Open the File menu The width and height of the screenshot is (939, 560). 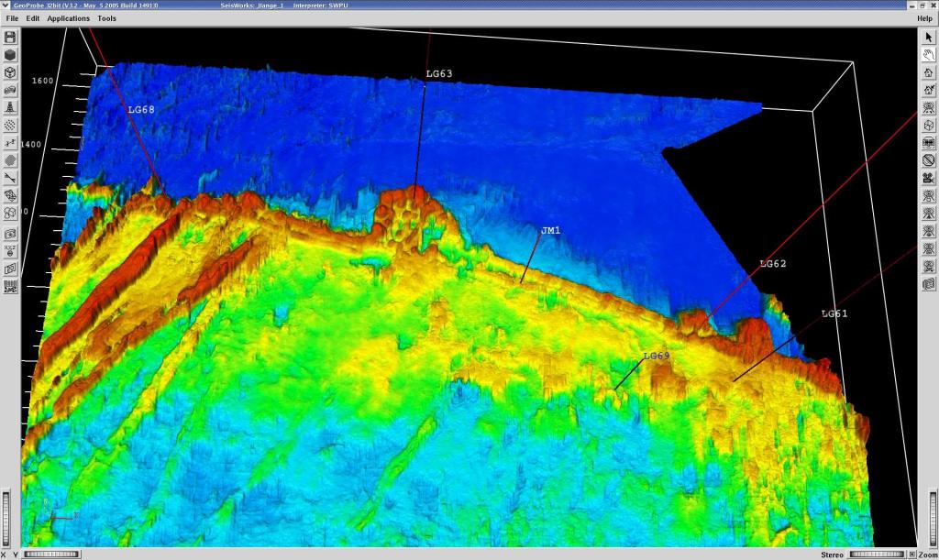coord(12,18)
